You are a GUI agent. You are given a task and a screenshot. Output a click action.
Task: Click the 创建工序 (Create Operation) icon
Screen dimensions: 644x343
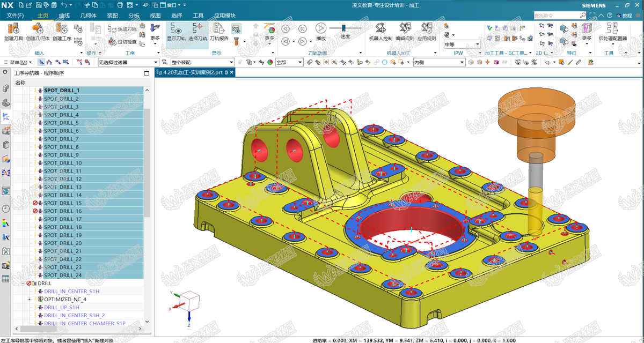(62, 32)
